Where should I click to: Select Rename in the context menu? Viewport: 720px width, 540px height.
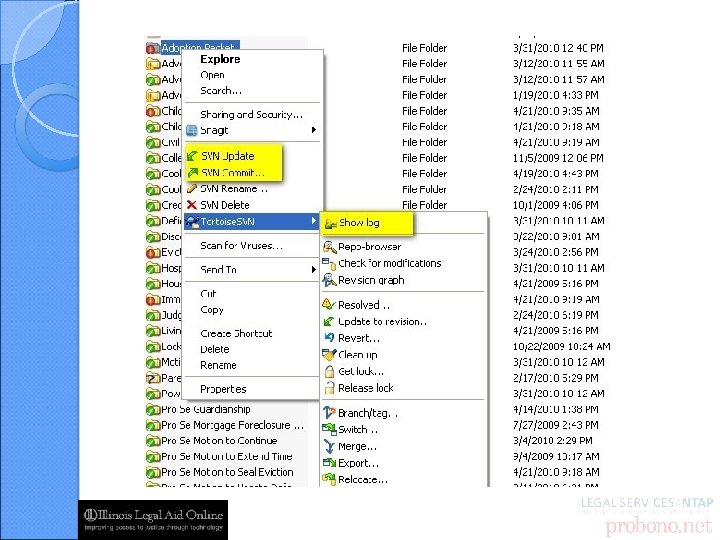point(218,365)
